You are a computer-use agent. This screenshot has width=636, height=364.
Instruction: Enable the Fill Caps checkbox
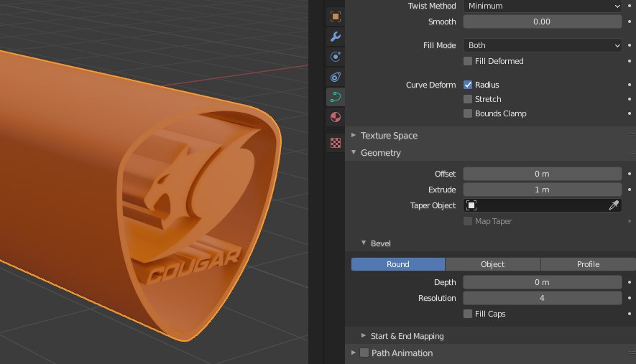tap(468, 314)
